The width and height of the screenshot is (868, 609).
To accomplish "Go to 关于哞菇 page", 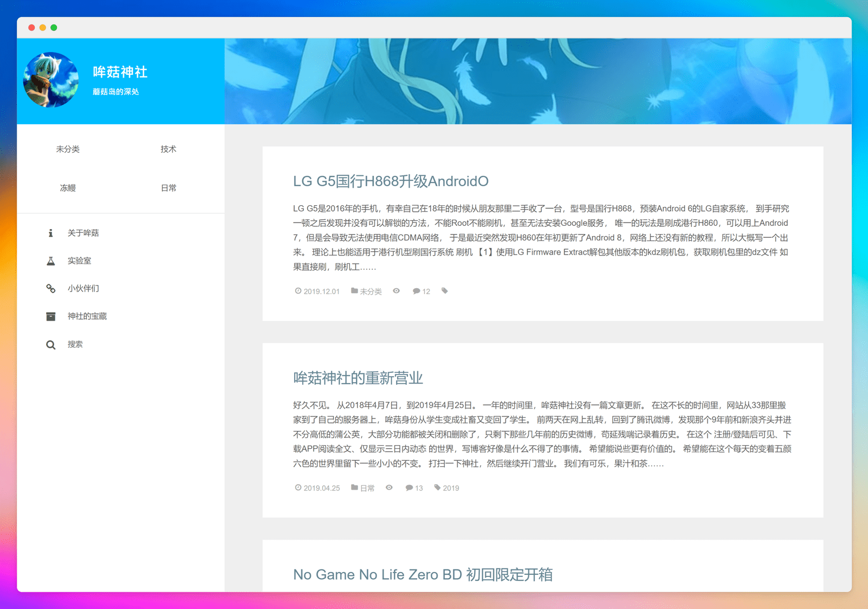I will [83, 233].
